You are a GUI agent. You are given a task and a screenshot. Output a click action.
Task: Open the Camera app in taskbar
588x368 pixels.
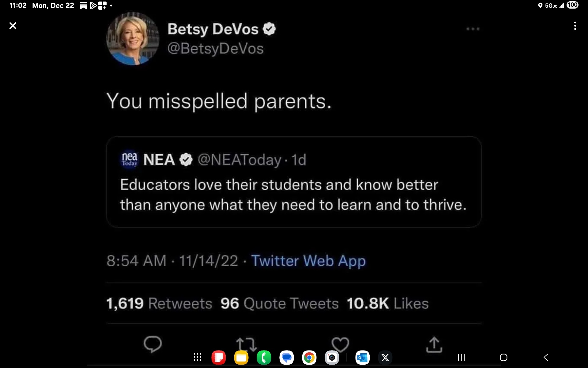332,357
